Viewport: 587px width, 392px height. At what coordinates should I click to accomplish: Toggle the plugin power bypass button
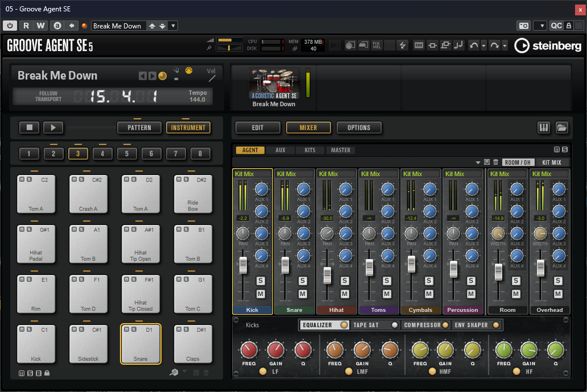pyautogui.click(x=10, y=26)
